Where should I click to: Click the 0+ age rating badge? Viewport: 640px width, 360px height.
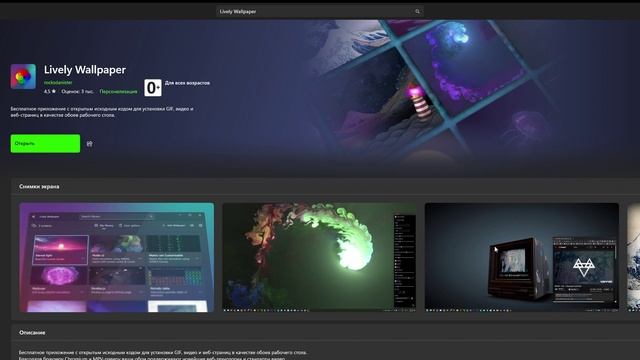[x=153, y=88]
